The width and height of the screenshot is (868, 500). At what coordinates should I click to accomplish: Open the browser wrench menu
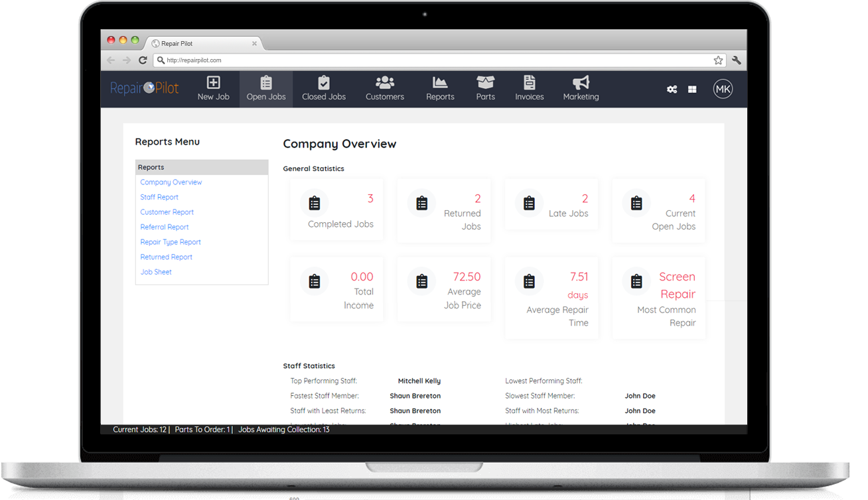coord(737,60)
